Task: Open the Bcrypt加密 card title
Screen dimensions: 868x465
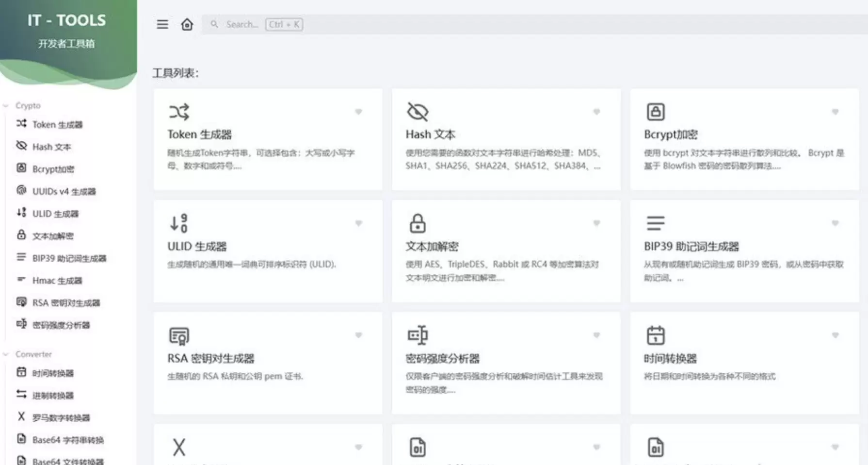Action: click(x=671, y=134)
